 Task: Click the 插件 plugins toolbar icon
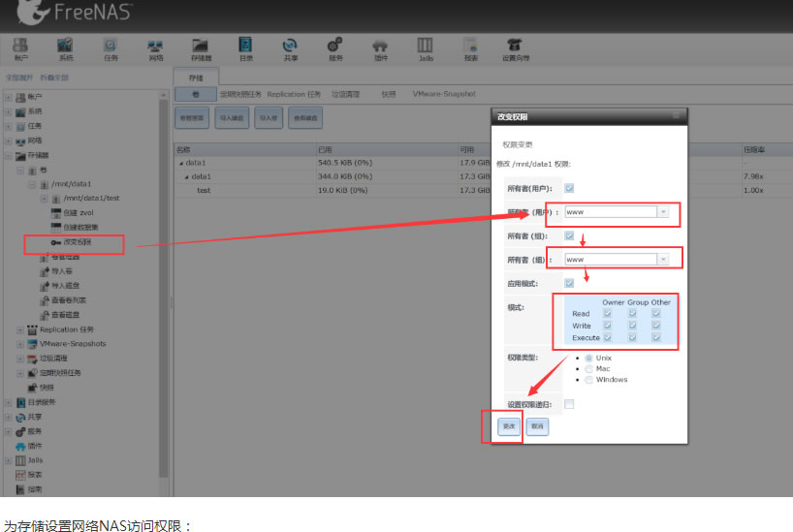click(x=380, y=49)
